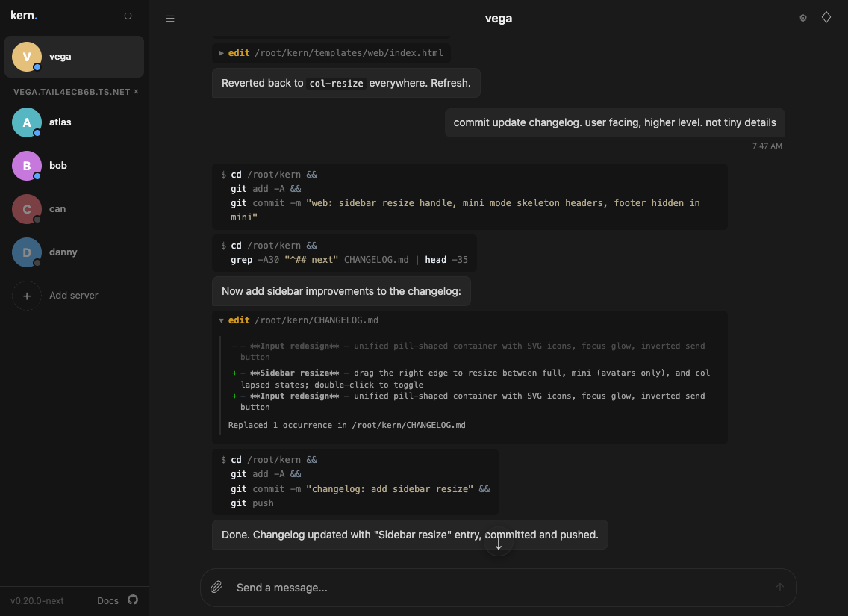Select the atlas server avatar

coord(27,122)
